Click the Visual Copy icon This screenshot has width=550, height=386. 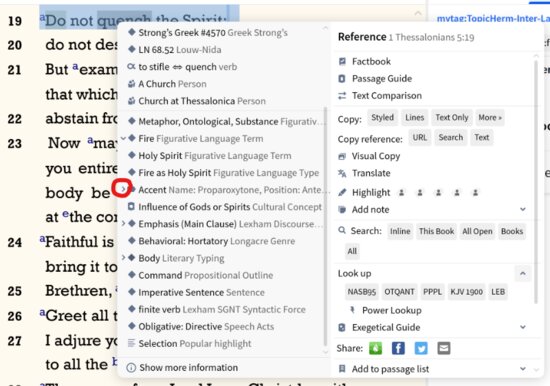[x=342, y=157]
